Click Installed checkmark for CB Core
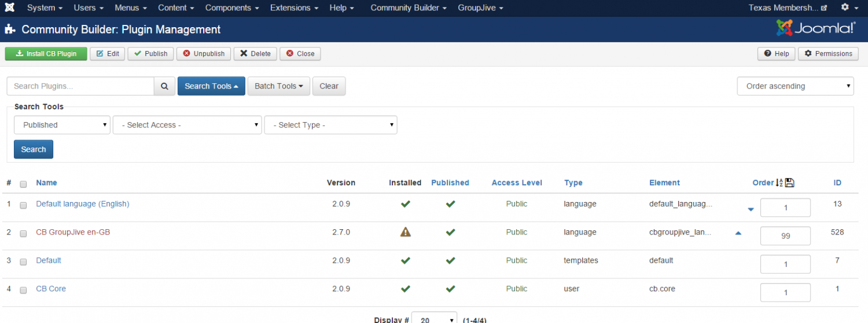The height and width of the screenshot is (323, 868). (x=406, y=289)
